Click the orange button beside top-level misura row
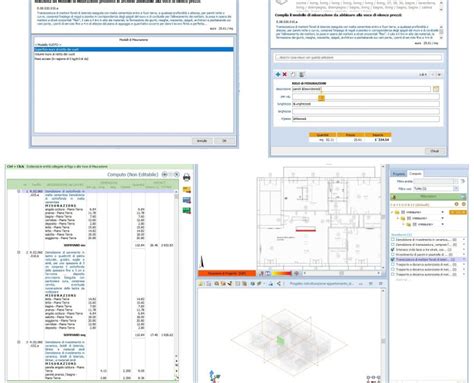The width and height of the screenshot is (474, 383). pyautogui.click(x=458, y=212)
